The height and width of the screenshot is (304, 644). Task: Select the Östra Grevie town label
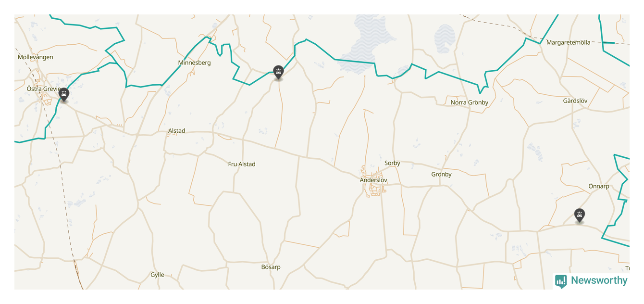pos(43,89)
